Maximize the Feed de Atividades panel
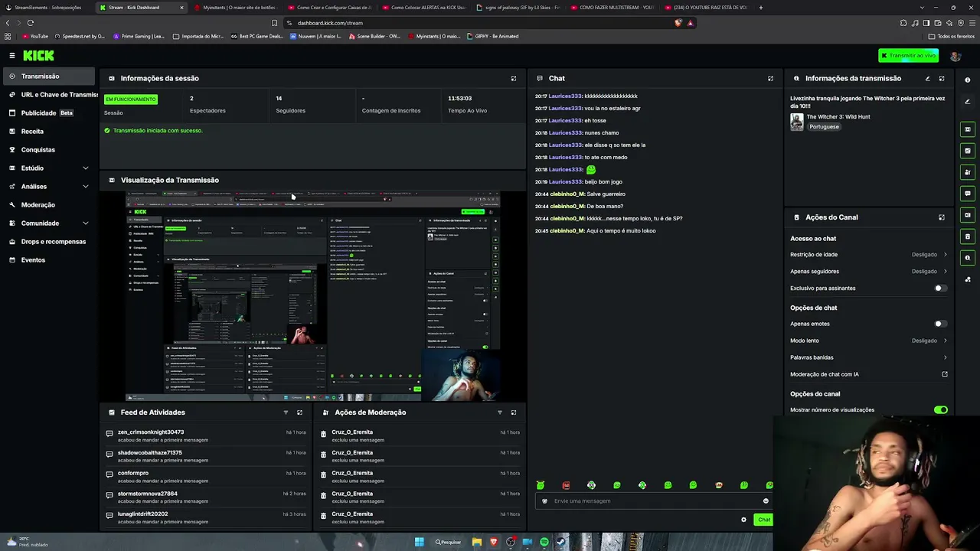 [x=299, y=412]
